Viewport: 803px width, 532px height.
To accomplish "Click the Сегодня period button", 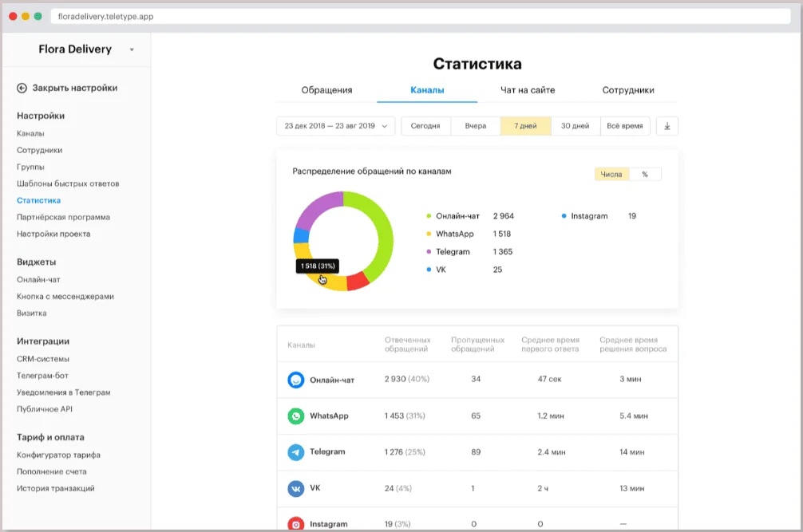I will coord(425,126).
